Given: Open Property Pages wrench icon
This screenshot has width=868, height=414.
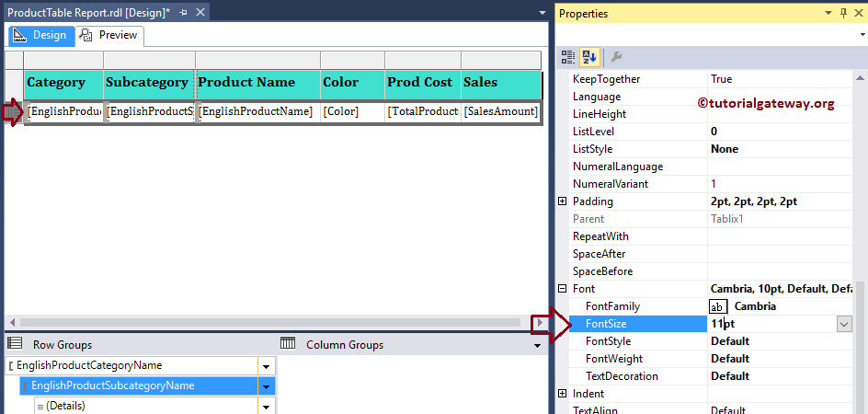Looking at the screenshot, I should pos(616,56).
